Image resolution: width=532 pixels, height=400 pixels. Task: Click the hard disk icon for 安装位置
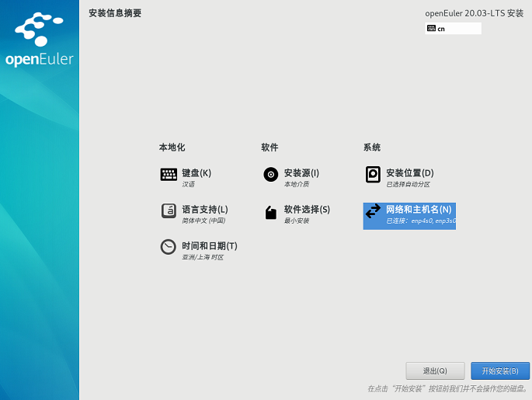[373, 175]
